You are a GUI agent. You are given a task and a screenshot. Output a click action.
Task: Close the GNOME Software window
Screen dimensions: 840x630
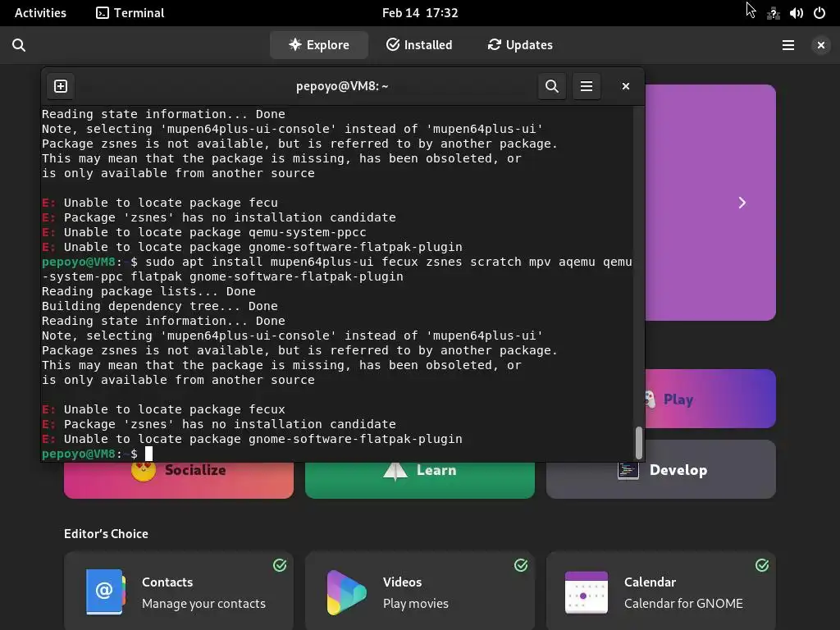(820, 45)
